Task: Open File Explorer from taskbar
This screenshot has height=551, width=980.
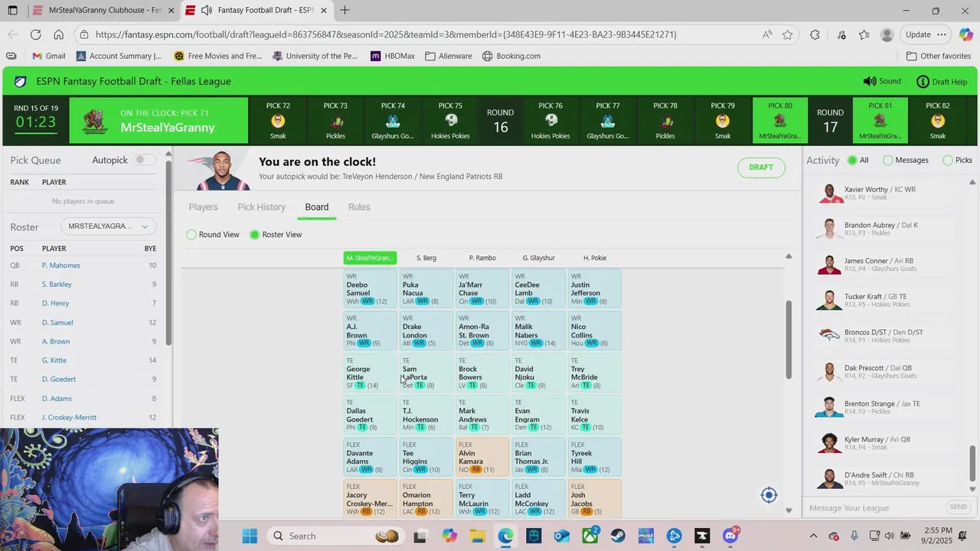Action: [477, 536]
